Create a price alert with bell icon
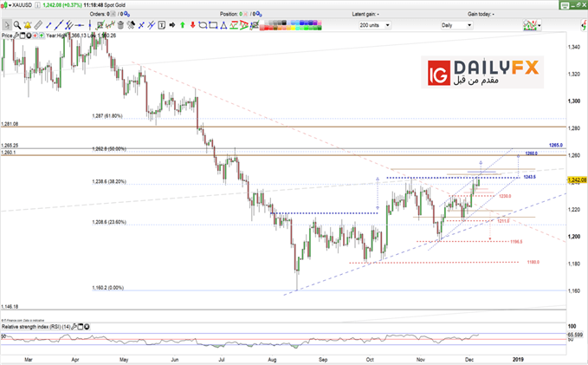 pos(28,25)
